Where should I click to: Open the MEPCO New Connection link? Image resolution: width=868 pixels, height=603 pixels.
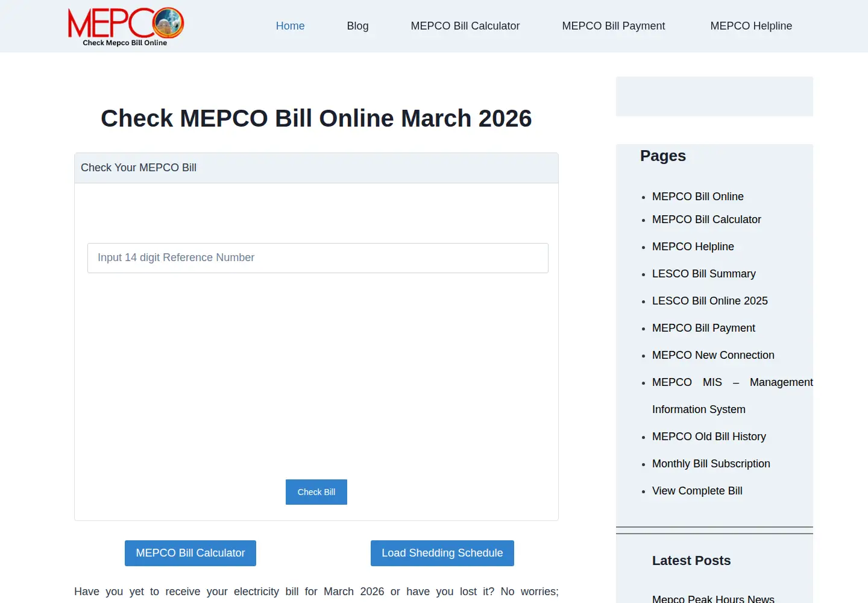(713, 355)
